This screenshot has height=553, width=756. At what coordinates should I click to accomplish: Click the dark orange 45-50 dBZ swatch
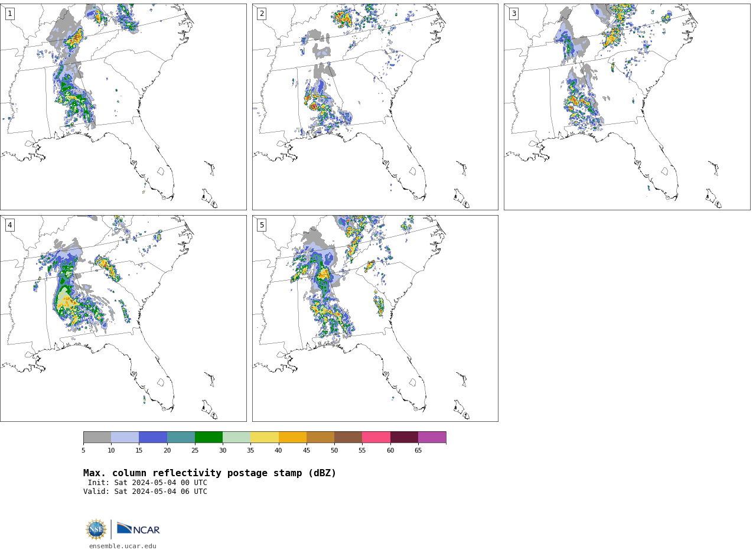click(321, 437)
